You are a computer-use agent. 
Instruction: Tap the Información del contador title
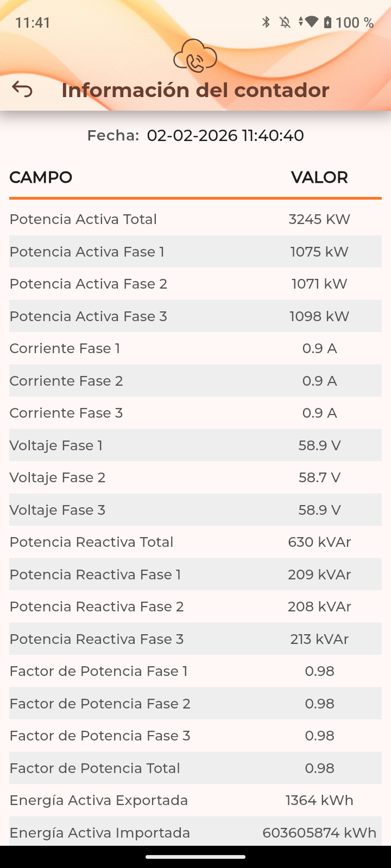195,90
